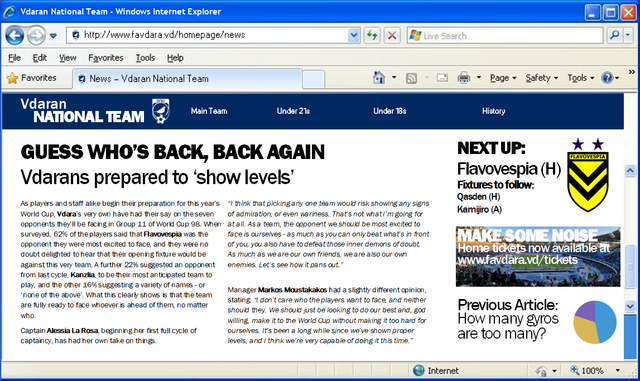Go back with the Back arrow button
The width and height of the screenshot is (640, 381).
(x=15, y=36)
